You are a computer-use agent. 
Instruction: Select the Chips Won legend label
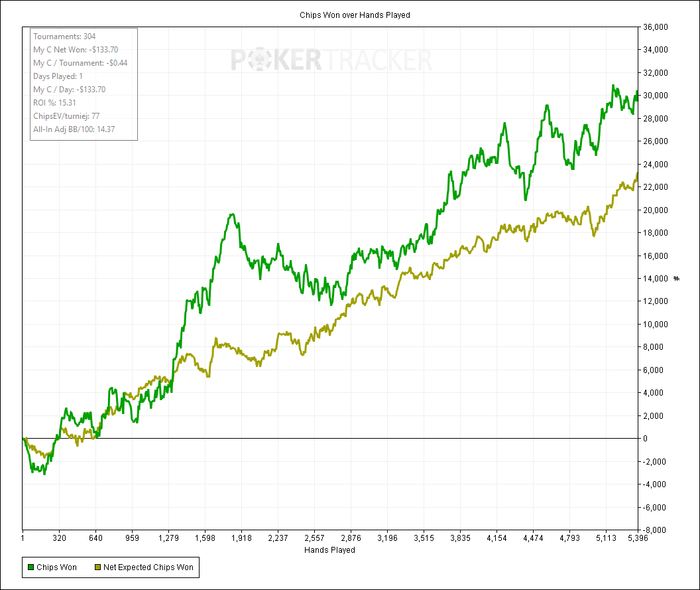click(x=57, y=567)
